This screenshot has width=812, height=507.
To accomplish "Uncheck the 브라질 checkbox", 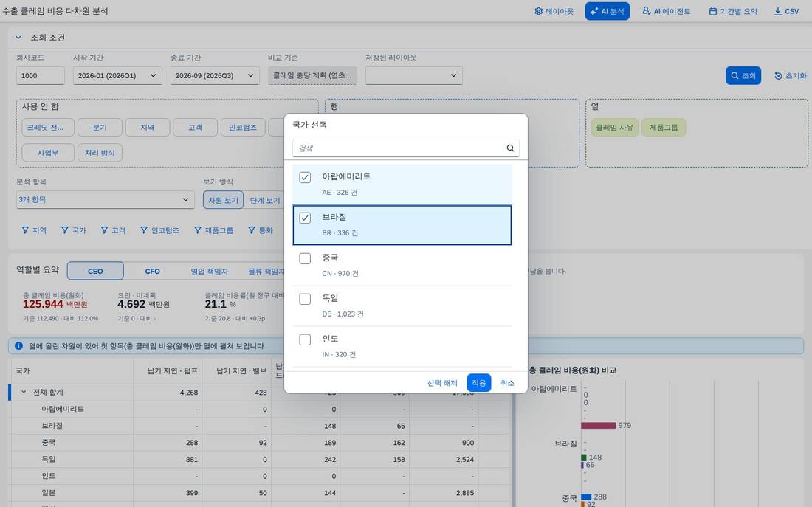I will point(305,218).
